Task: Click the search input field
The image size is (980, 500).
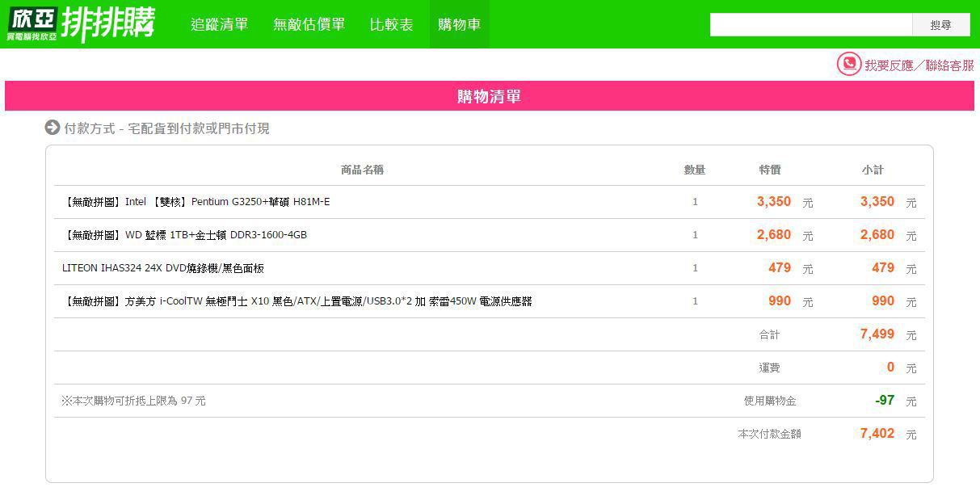Action: 811,25
